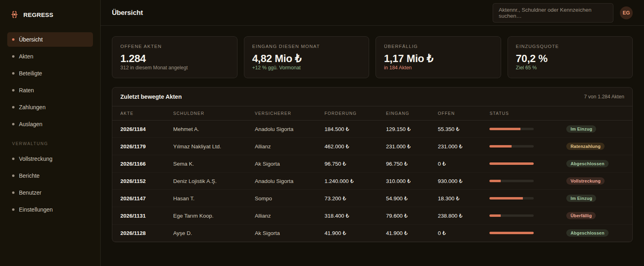
Task: Click the progress bar for Mehmet A.
Action: click(x=512, y=129)
